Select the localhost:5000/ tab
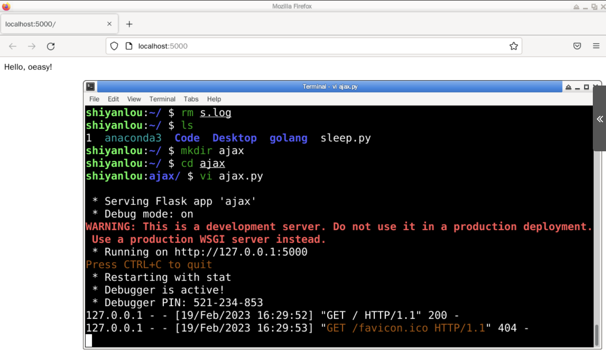This screenshot has width=606, height=364. click(x=59, y=24)
